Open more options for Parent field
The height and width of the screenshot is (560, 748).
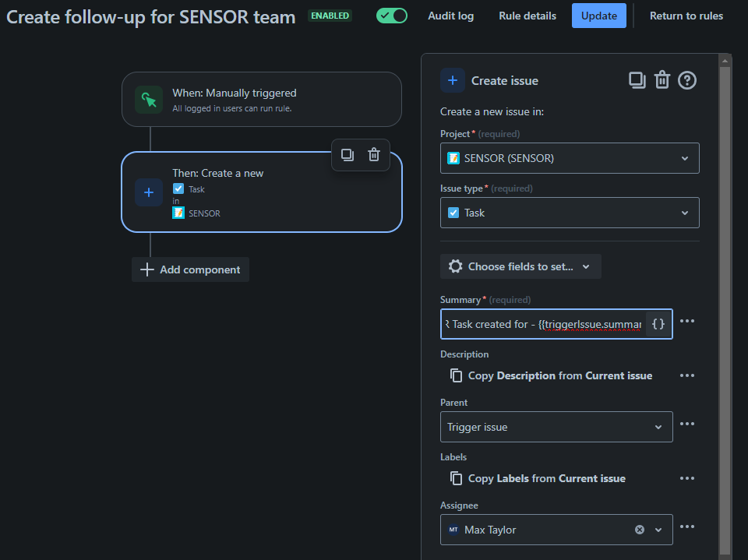(687, 424)
